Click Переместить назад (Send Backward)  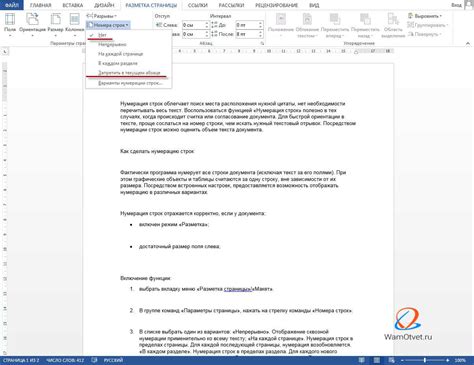(365, 24)
